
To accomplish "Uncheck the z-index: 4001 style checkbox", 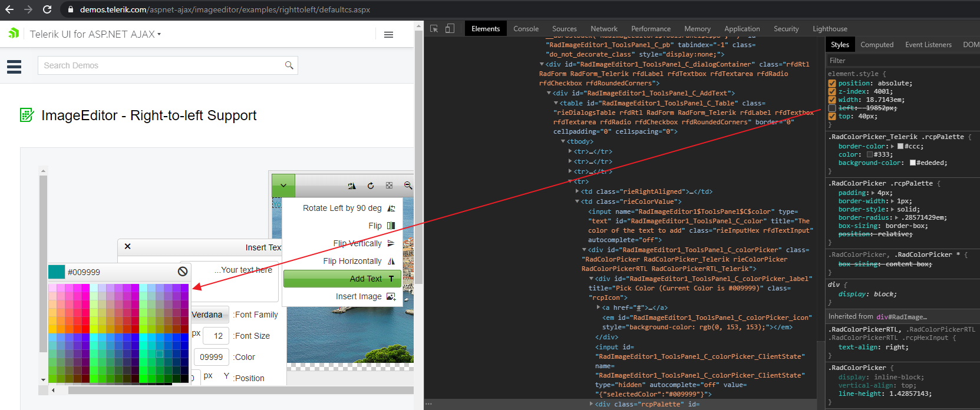I will point(832,91).
